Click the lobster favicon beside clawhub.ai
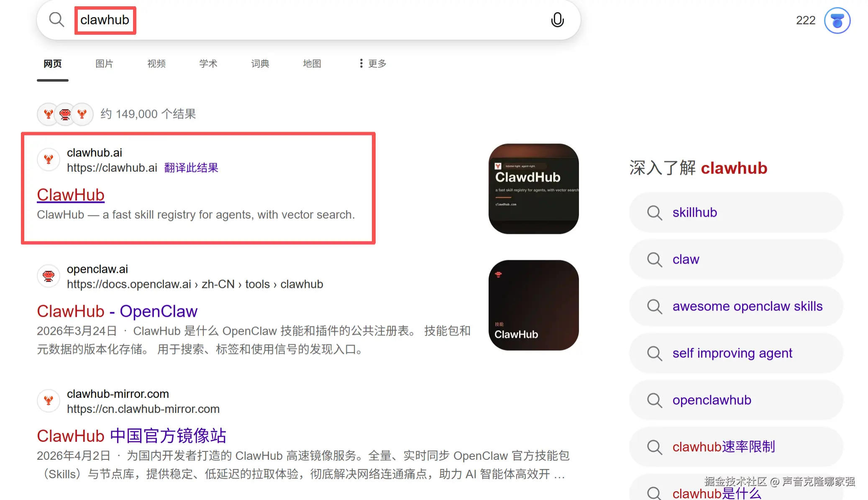The width and height of the screenshot is (868, 500). [48, 159]
